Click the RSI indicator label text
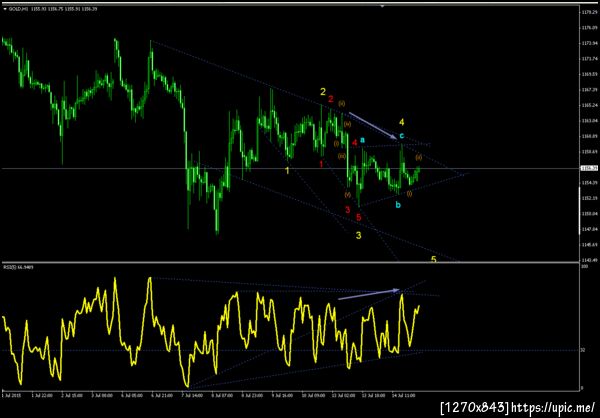The height and width of the screenshot is (418, 600). 18,267
